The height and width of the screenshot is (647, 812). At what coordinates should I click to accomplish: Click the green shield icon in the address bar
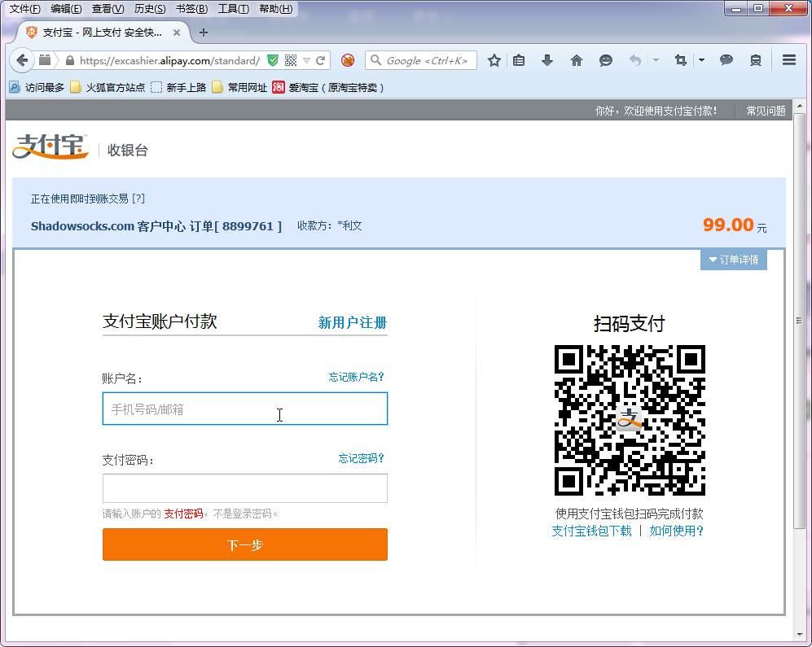pos(272,60)
